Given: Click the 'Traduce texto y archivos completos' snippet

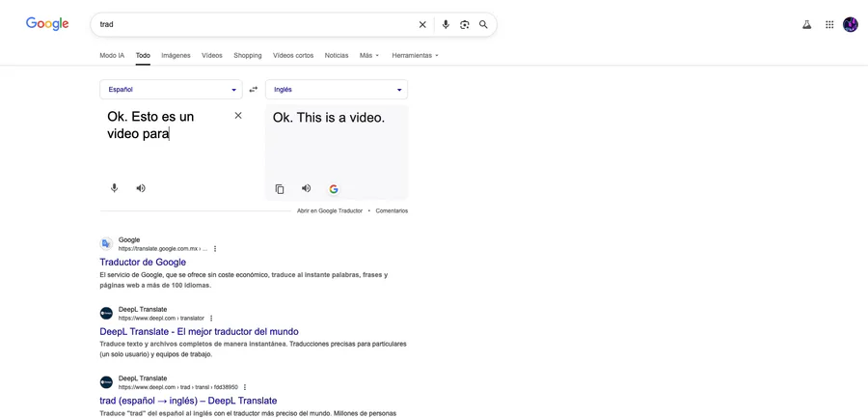Looking at the screenshot, I should click(254, 348).
